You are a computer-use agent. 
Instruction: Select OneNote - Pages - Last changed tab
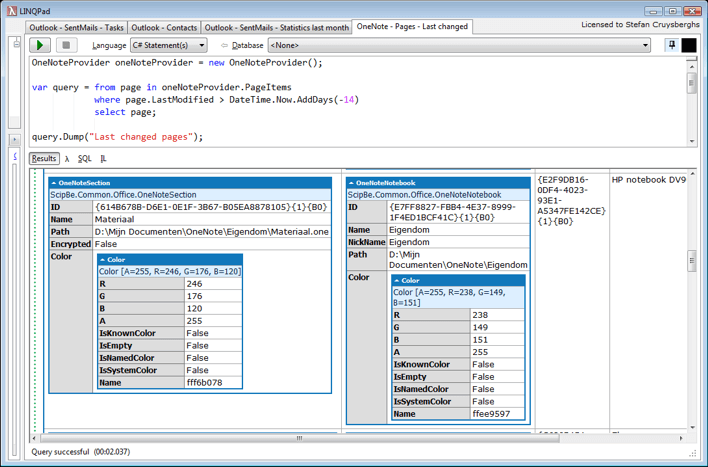[412, 27]
